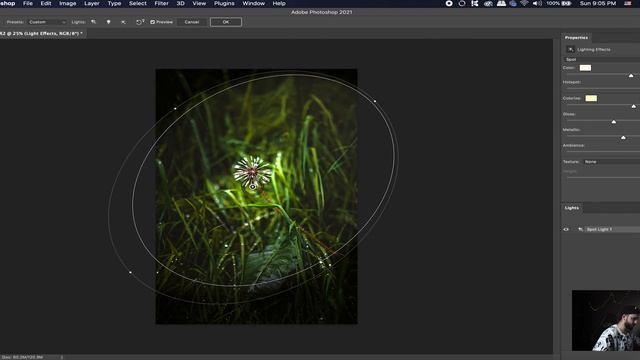
Task: Click the Metallic slider handle
Action: (623, 138)
